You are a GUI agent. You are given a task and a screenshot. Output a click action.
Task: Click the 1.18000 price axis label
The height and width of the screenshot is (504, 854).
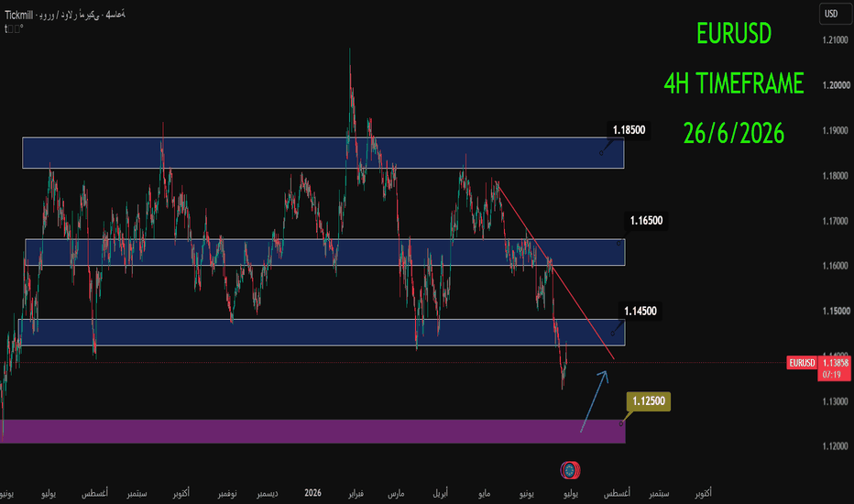tap(835, 176)
